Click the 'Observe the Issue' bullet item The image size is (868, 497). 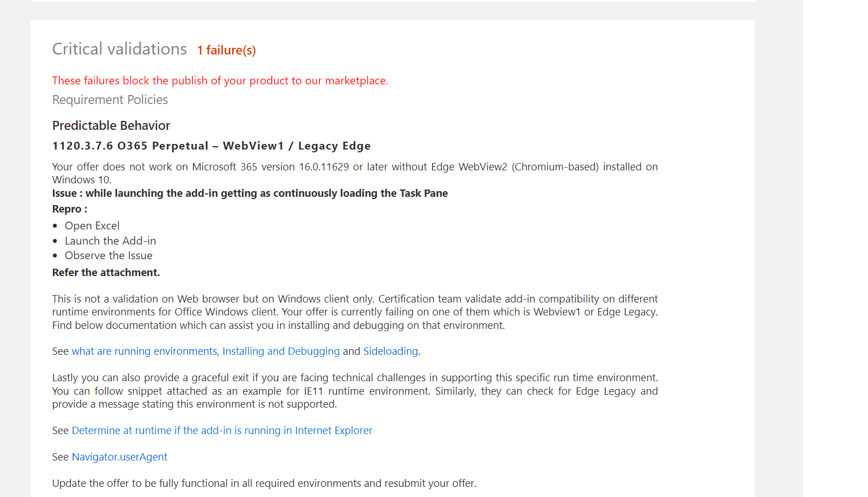click(108, 256)
